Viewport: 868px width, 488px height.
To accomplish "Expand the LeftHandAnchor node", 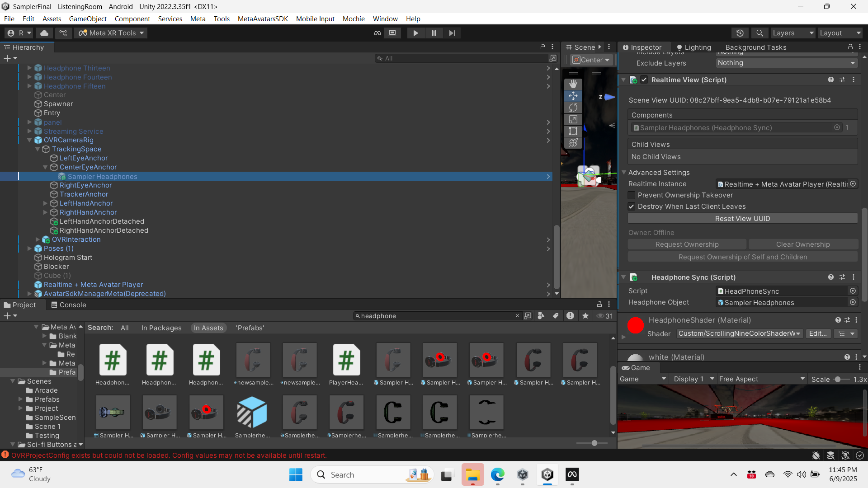I will (45, 203).
